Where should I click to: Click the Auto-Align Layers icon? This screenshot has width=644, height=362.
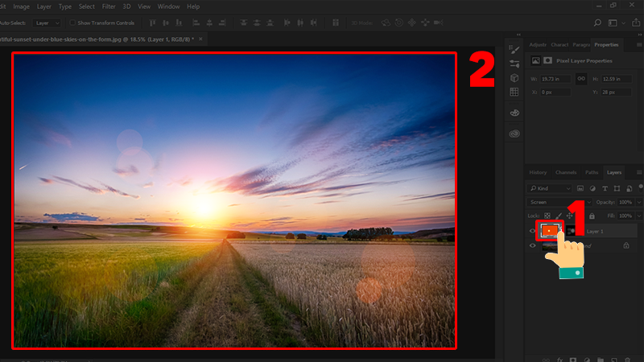(x=336, y=23)
